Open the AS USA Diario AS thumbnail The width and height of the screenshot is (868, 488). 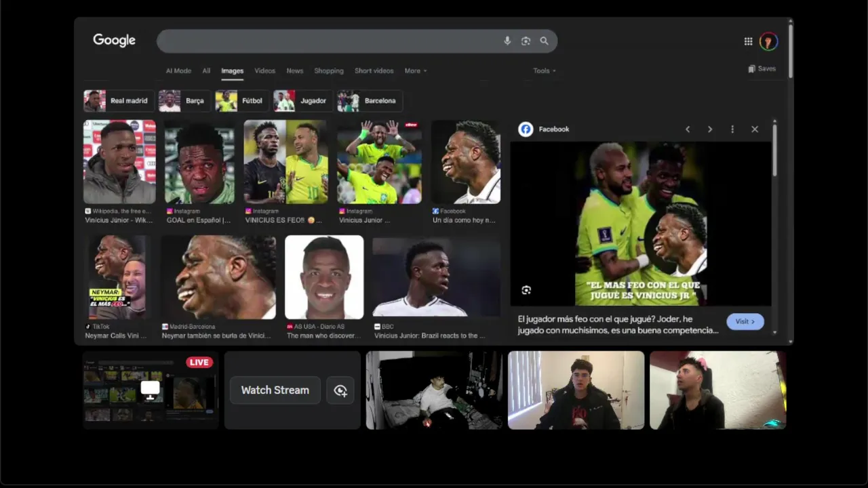(324, 277)
